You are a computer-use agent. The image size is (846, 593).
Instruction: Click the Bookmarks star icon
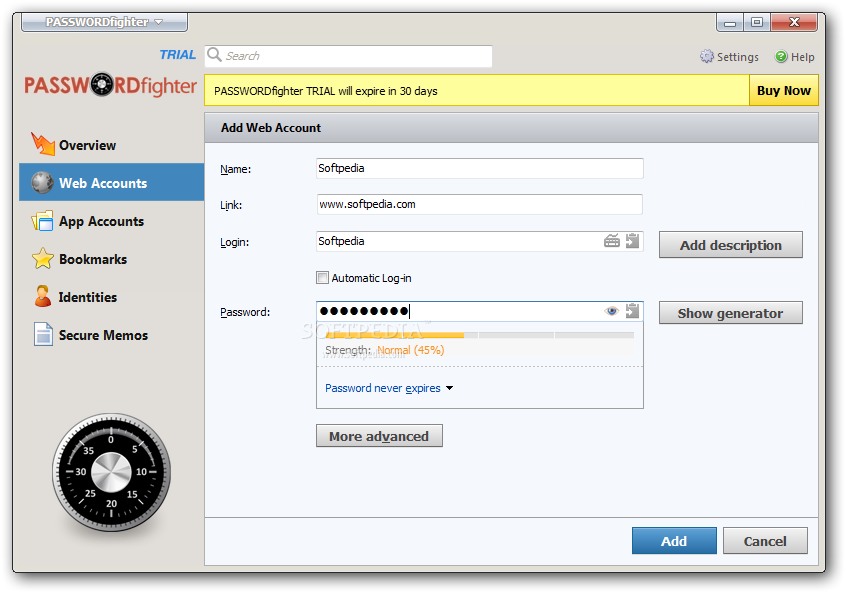pyautogui.click(x=43, y=258)
